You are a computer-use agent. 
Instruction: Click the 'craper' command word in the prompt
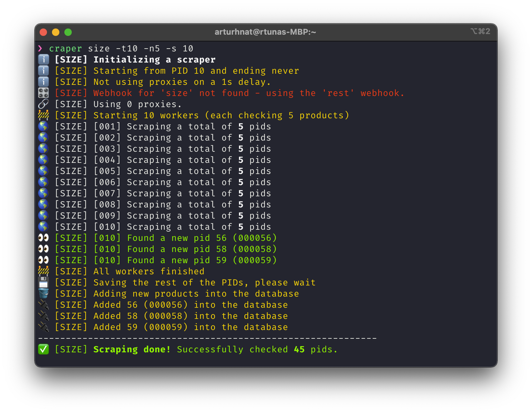66,49
